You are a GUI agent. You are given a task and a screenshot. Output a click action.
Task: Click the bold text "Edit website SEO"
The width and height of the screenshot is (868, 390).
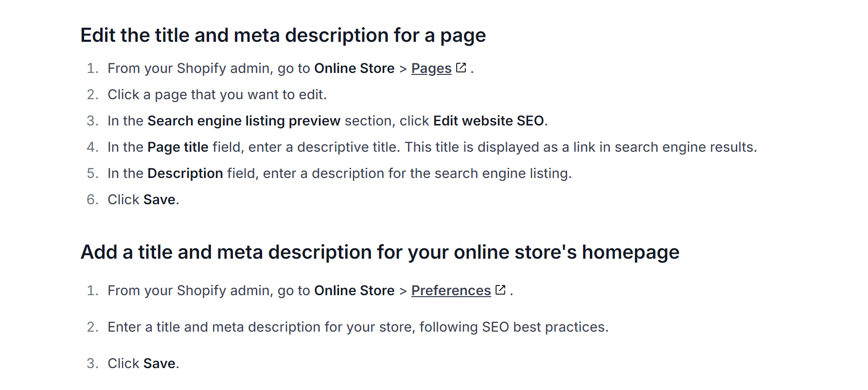pyautogui.click(x=488, y=121)
